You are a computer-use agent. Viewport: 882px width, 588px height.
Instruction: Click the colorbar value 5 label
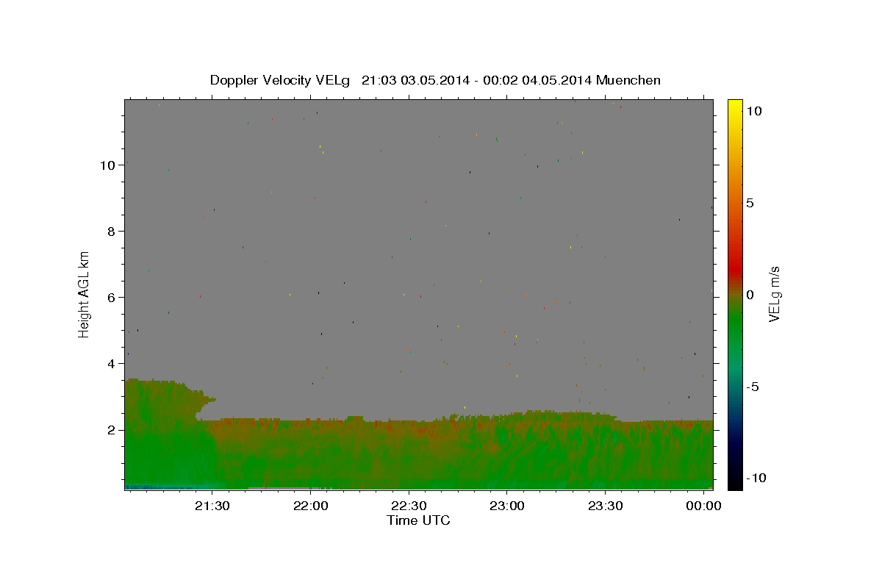750,203
